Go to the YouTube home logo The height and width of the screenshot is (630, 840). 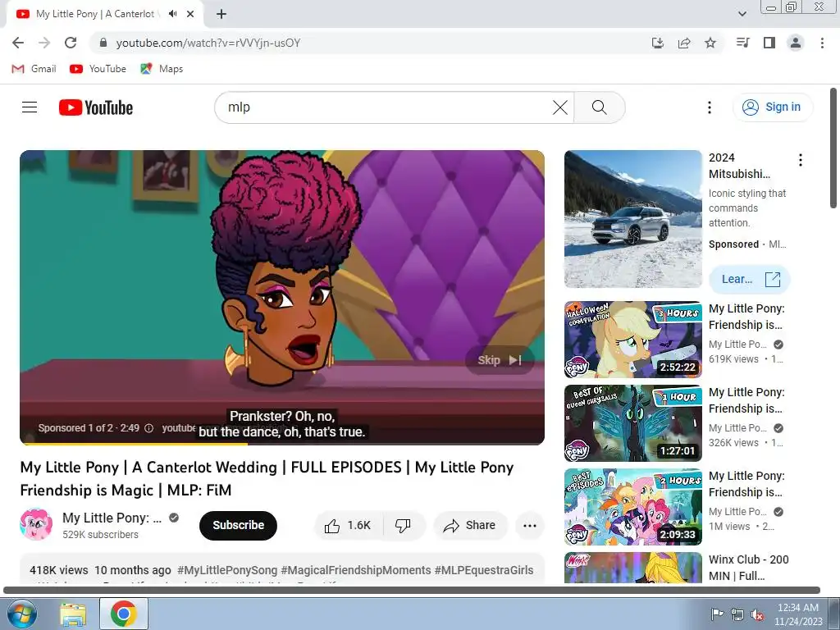point(96,107)
